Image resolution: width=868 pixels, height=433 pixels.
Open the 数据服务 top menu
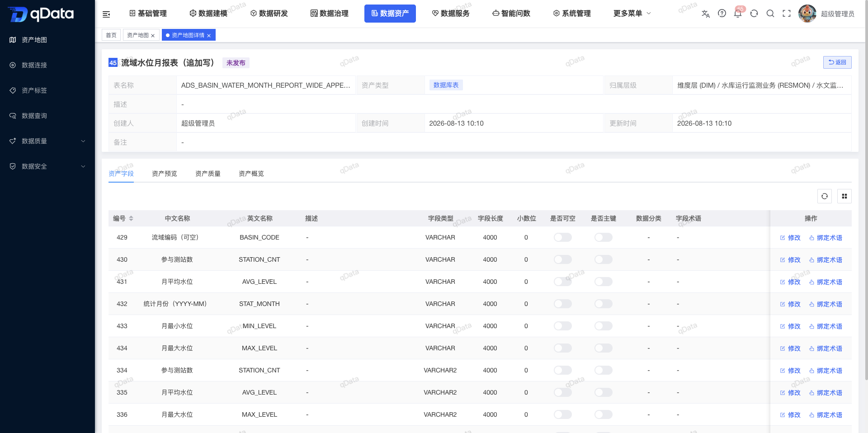click(x=451, y=14)
